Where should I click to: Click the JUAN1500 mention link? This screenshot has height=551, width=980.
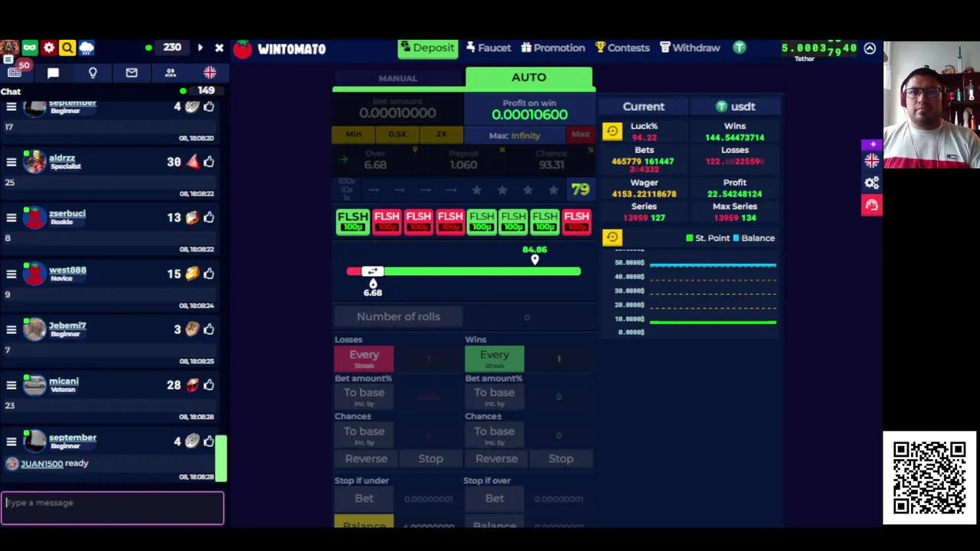point(41,464)
